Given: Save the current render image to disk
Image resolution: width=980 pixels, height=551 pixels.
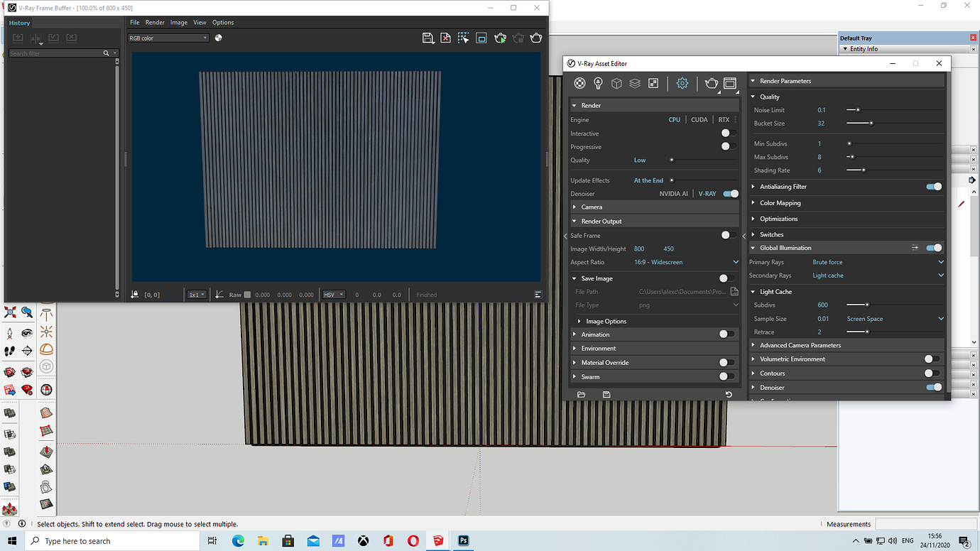Looking at the screenshot, I should (428, 38).
